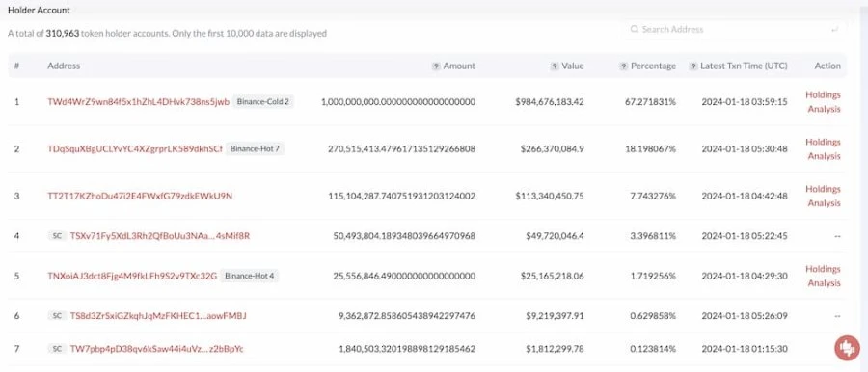Click the SC badge on row 6

pos(57,315)
